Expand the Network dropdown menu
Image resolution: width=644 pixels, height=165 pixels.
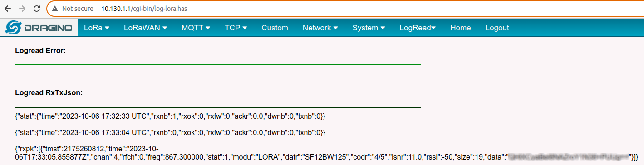click(320, 28)
